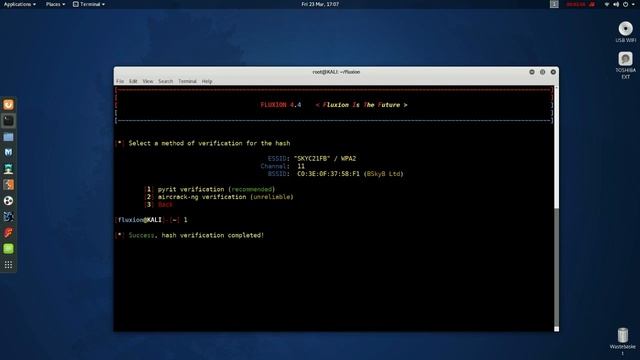640x360 pixels.
Task: Click the workspace indicator '1' in top bar
Action: (x=554, y=4)
